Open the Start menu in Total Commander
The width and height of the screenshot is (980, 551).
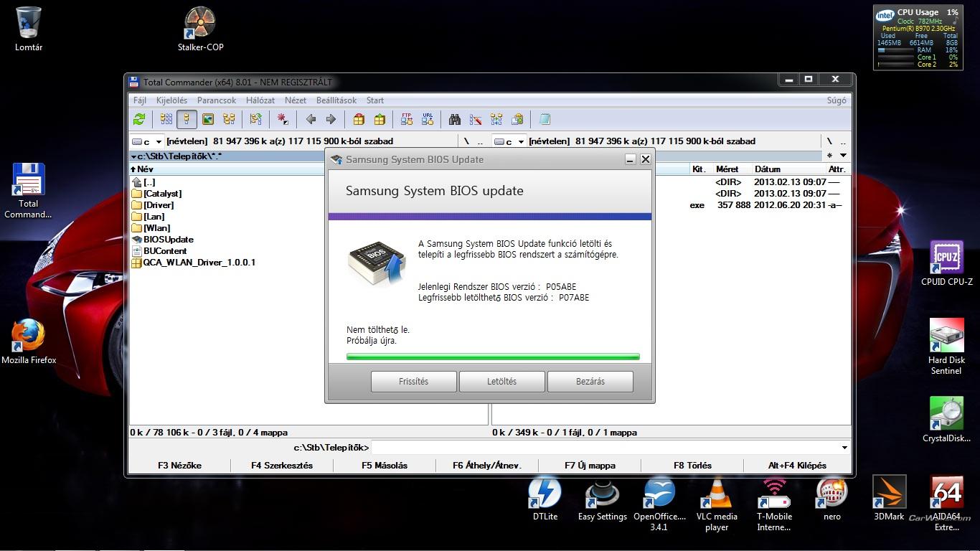point(375,100)
